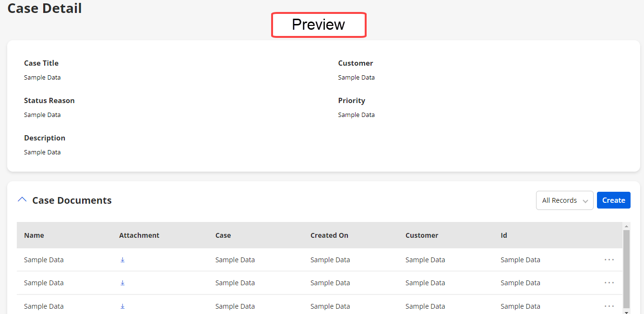Sort by the Created On column header
644x314 pixels.
coord(329,235)
